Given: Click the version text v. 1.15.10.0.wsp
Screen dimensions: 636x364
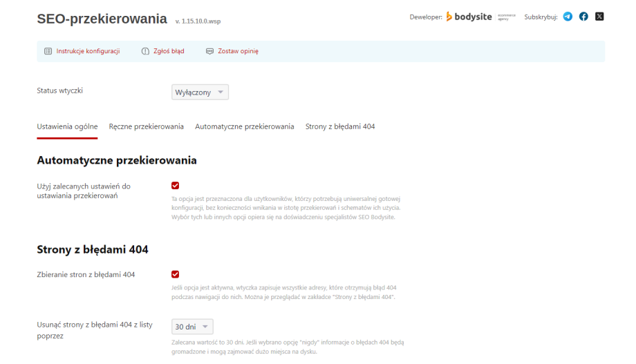Looking at the screenshot, I should (198, 21).
